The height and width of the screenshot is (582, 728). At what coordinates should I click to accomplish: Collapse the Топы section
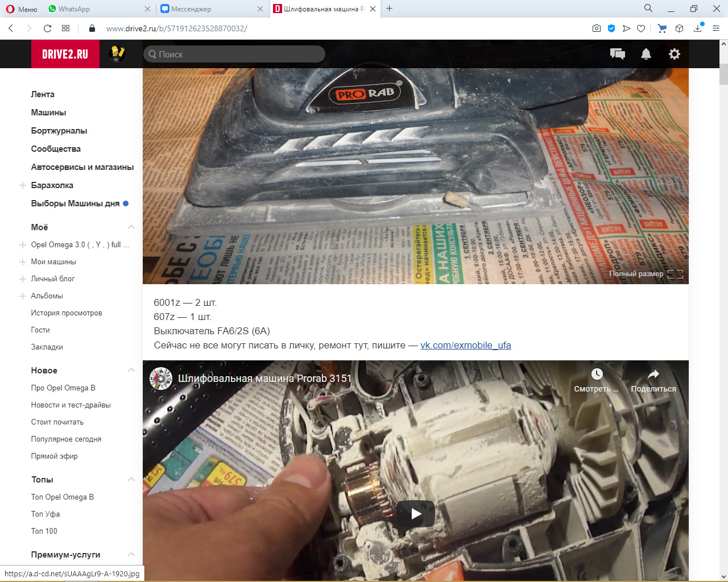pos(131,479)
